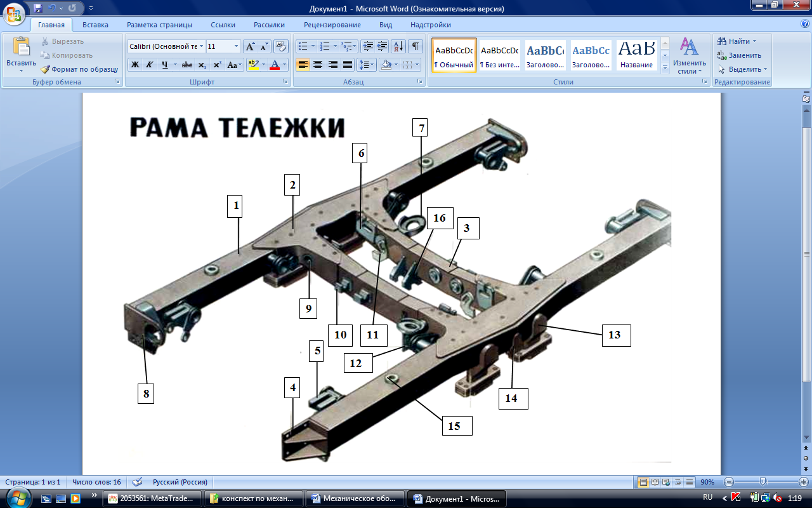This screenshot has width=812, height=508.
Task: Toggle bold formatting (Ж)
Action: (x=134, y=65)
